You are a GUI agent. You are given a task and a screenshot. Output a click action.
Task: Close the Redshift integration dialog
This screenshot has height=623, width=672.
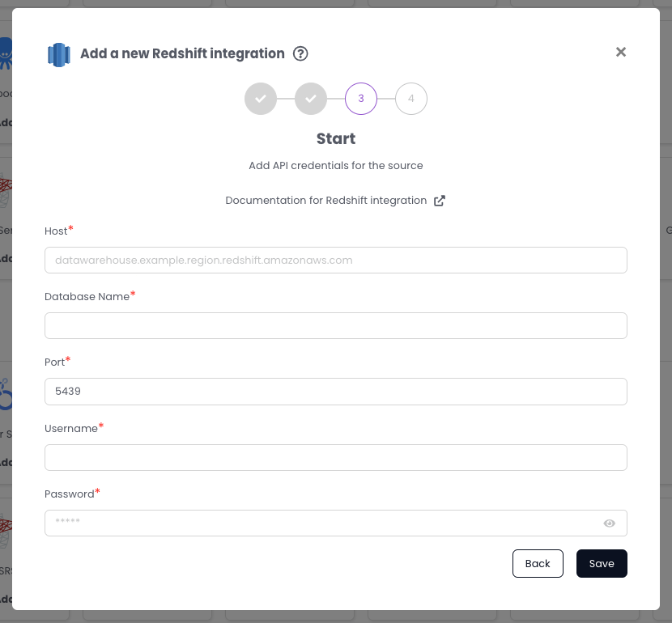point(621,52)
